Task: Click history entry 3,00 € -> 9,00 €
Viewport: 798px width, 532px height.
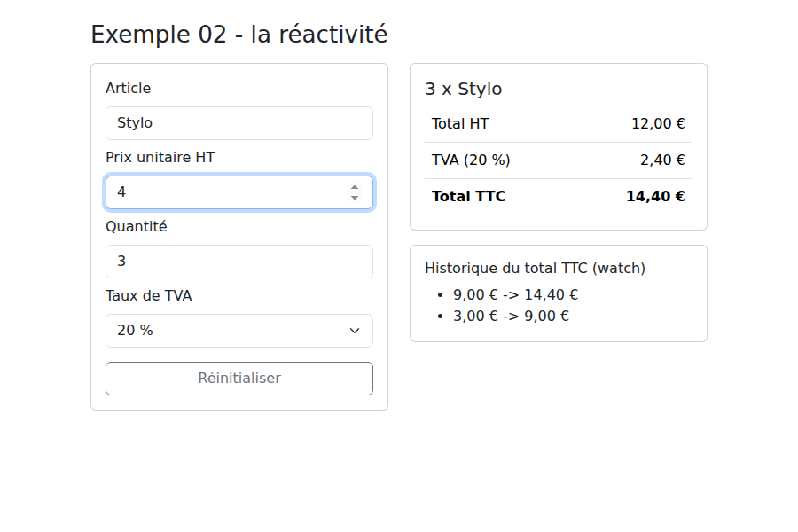Action: (511, 317)
